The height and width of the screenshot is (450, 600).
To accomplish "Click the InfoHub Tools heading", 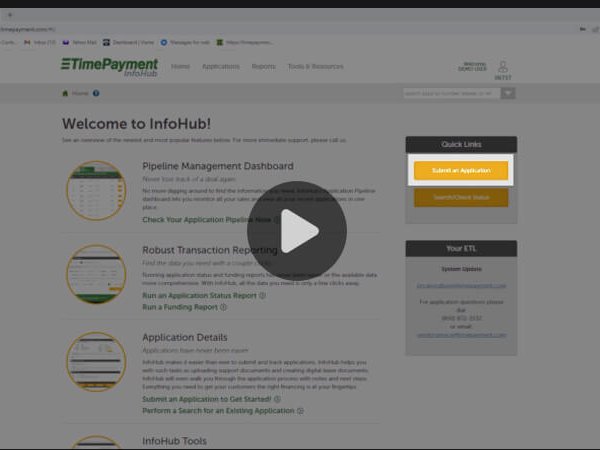I will click(x=174, y=441).
